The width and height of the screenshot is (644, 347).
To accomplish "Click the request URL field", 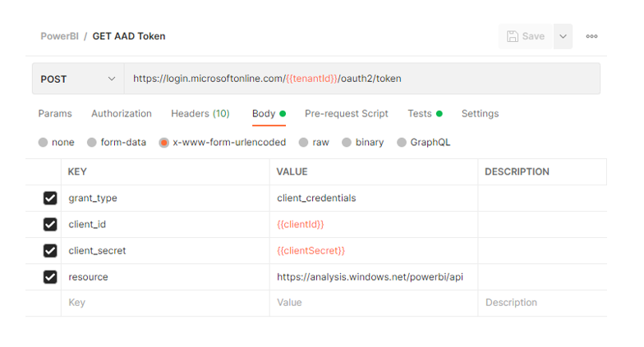I will click(x=361, y=79).
